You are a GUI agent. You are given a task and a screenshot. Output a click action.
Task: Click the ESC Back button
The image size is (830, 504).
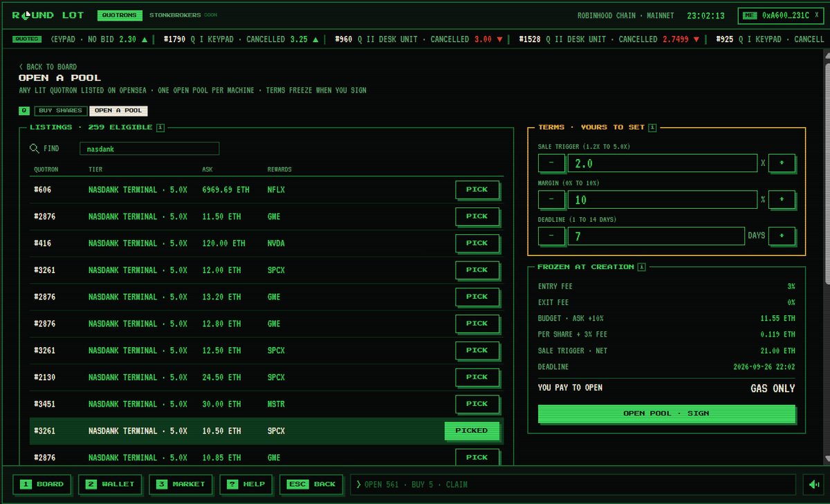pos(311,485)
